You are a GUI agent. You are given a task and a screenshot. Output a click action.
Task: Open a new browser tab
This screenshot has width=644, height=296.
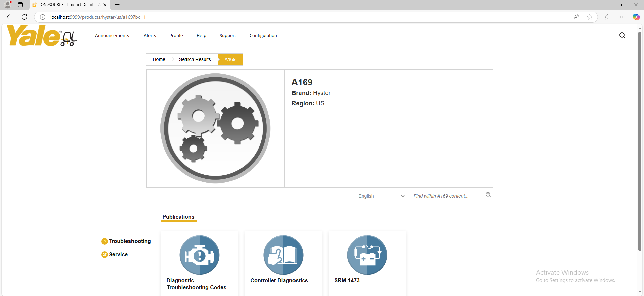tap(117, 5)
